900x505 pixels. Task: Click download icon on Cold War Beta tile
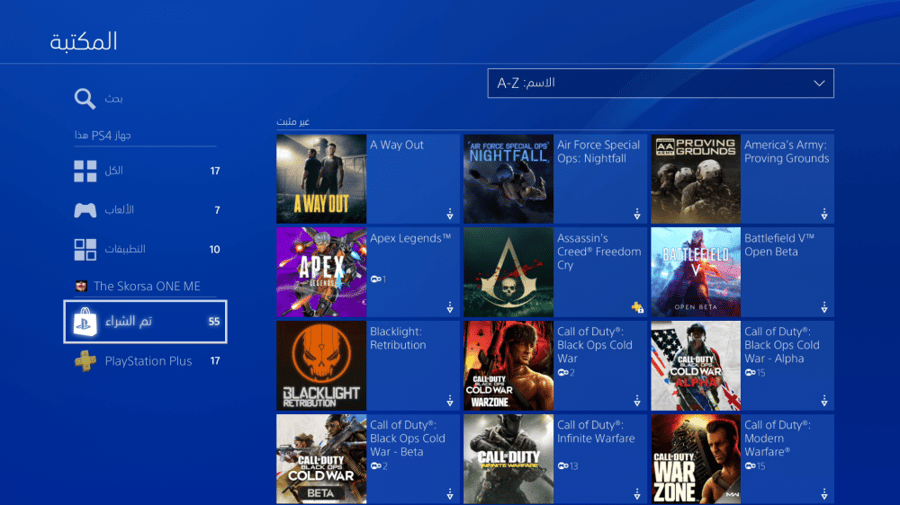[x=450, y=494]
